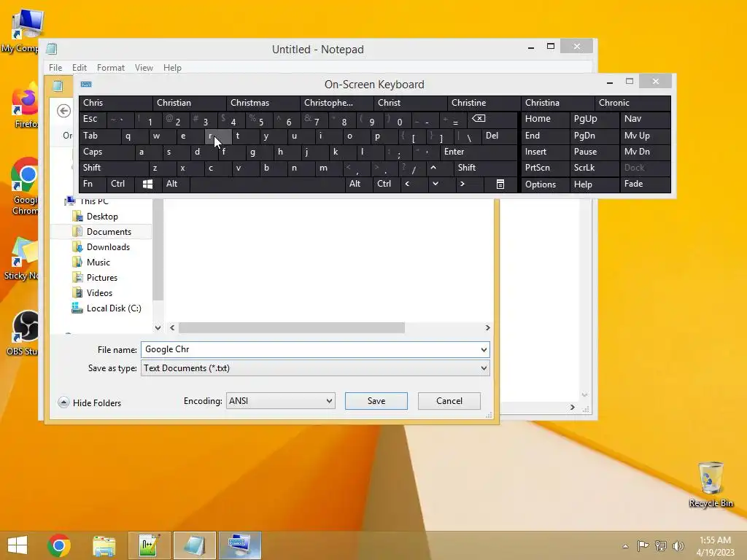Tap the down arrow key on On-Screen Keyboard
The width and height of the screenshot is (747, 560).
[435, 184]
